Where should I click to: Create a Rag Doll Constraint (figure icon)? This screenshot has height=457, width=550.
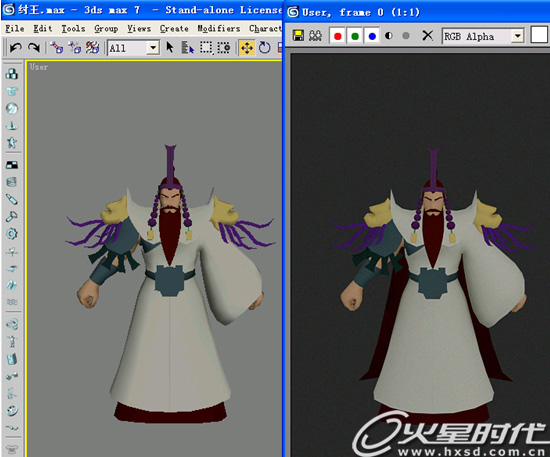click(12, 341)
